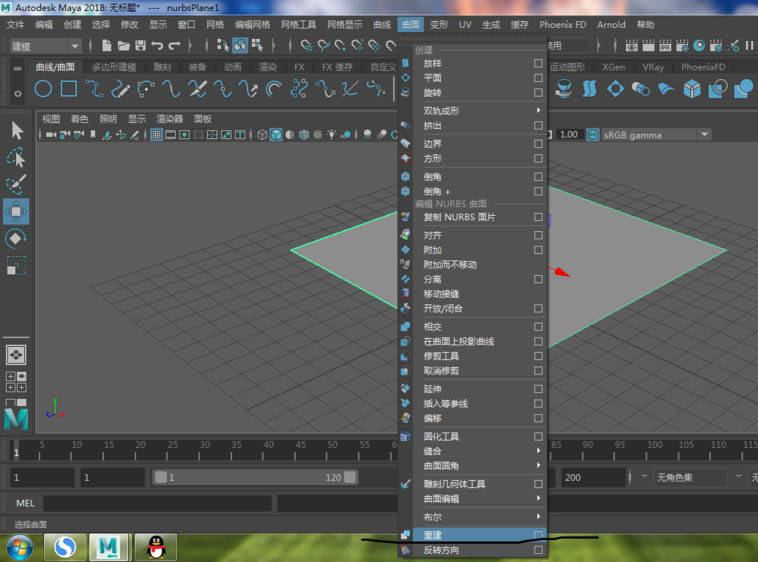Switch to the 多边形建模 shelf tab
Image resolution: width=758 pixels, height=562 pixels.
point(115,67)
